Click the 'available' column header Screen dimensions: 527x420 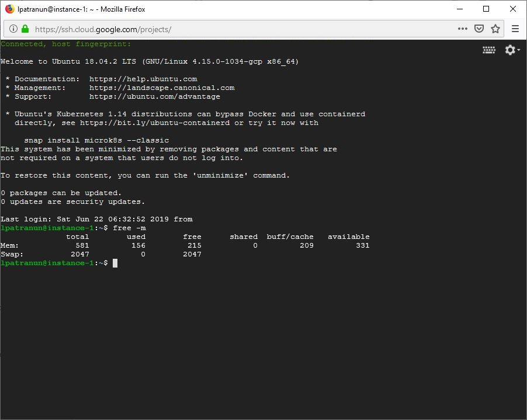pyautogui.click(x=349, y=237)
